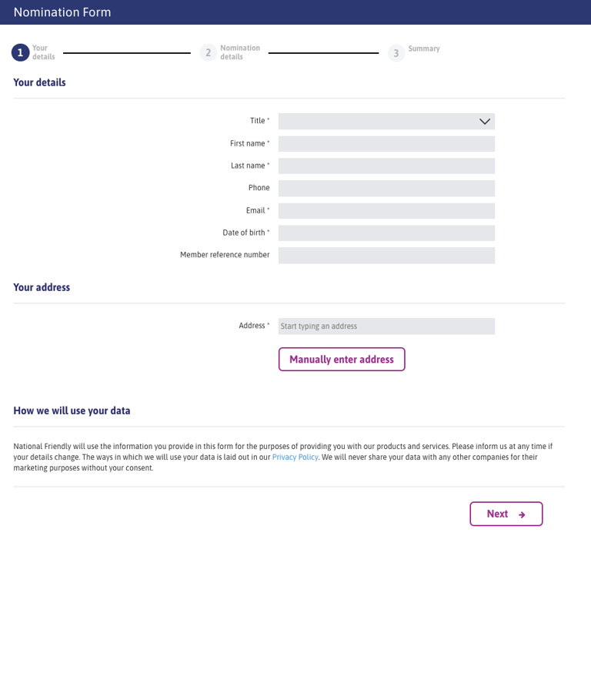Click the step 2 circle icon
This screenshot has width=591, height=700.
208,52
